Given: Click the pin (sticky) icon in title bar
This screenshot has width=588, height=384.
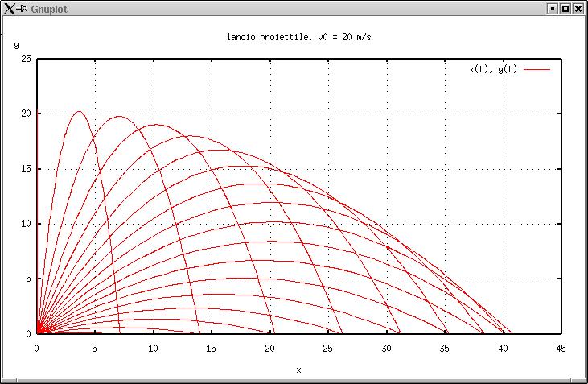Looking at the screenshot, I should 23,8.
